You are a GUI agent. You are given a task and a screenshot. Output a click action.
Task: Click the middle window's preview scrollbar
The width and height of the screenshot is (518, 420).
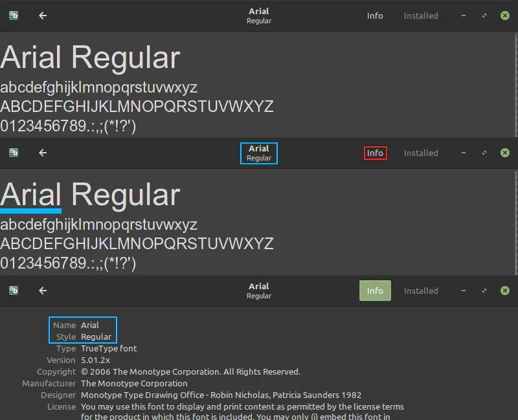[x=516, y=222]
